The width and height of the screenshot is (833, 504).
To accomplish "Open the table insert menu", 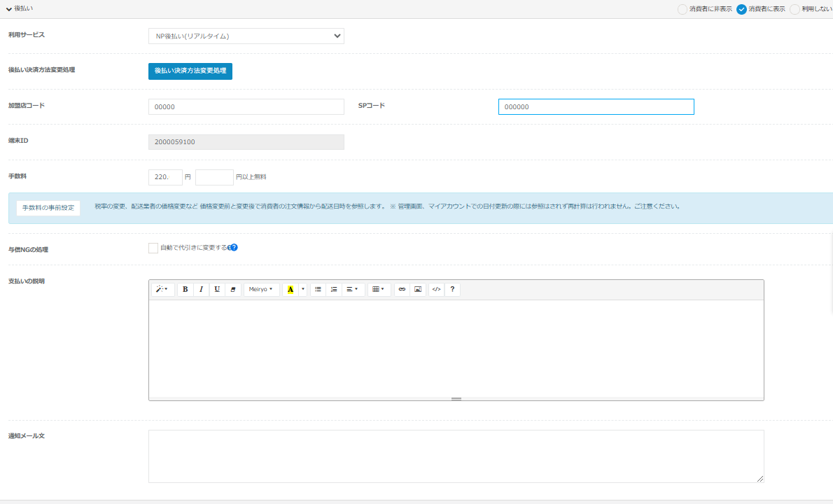I will pyautogui.click(x=379, y=289).
